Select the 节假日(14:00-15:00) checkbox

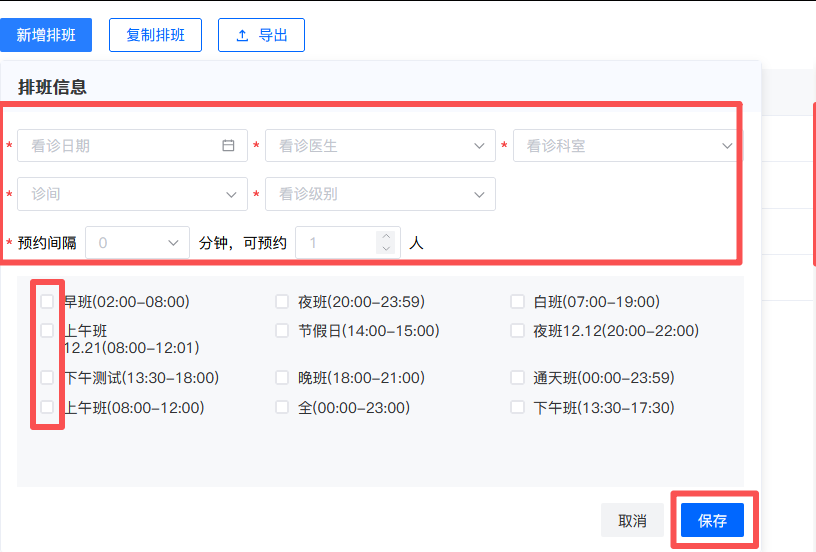pyautogui.click(x=282, y=331)
